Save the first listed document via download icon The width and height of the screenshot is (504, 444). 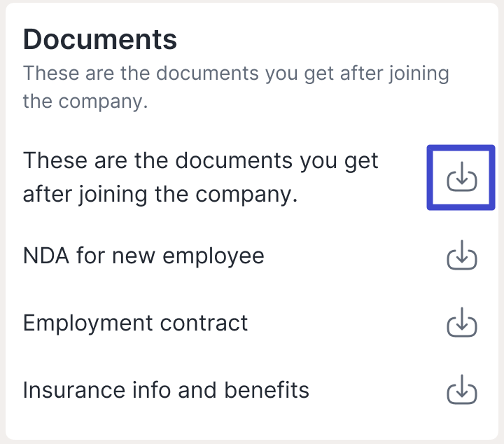click(x=462, y=178)
